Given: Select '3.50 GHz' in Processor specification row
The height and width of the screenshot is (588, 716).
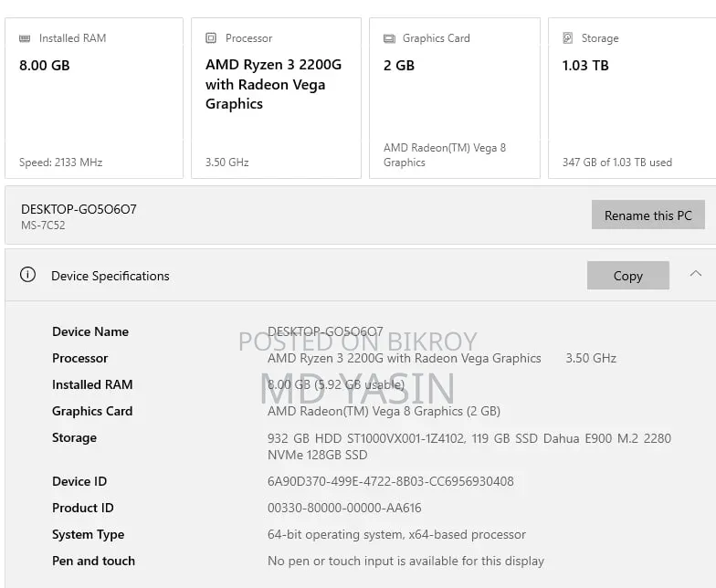Looking at the screenshot, I should click(x=591, y=358).
